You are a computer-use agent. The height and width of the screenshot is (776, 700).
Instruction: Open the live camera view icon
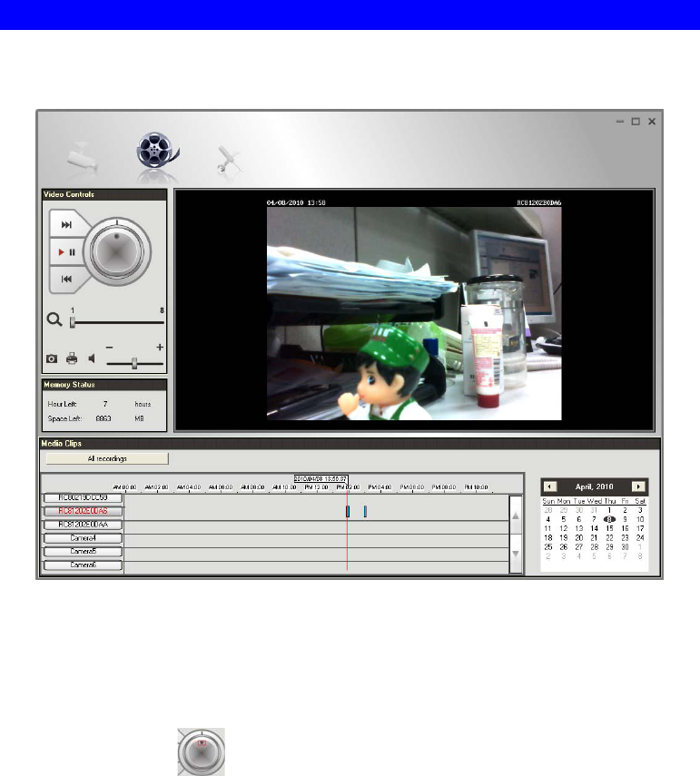[x=83, y=157]
